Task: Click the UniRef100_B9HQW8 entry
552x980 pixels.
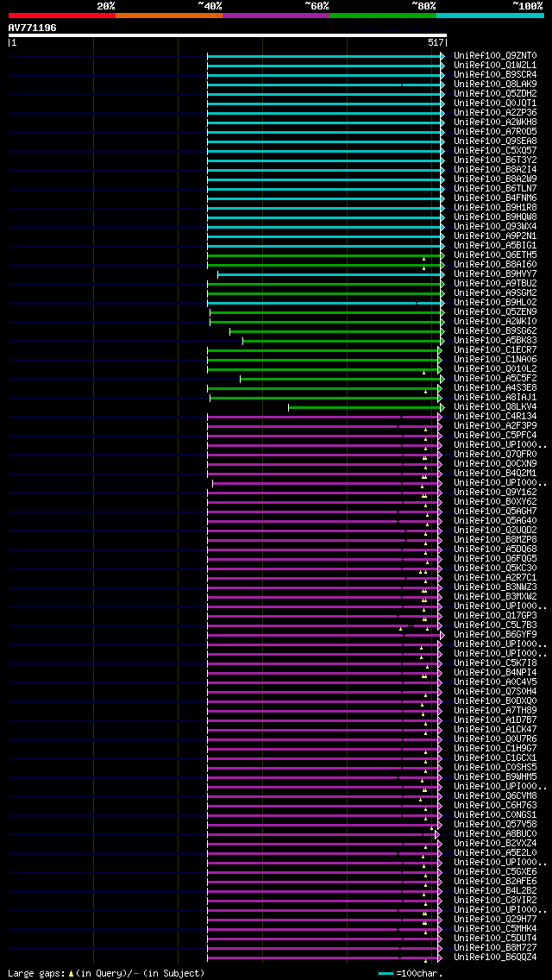Action: [x=495, y=217]
